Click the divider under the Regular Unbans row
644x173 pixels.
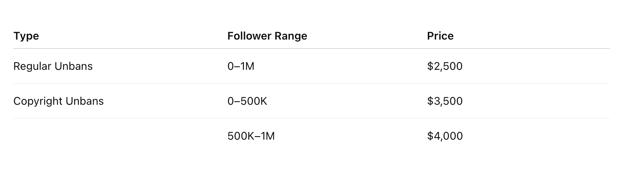(x=312, y=83)
